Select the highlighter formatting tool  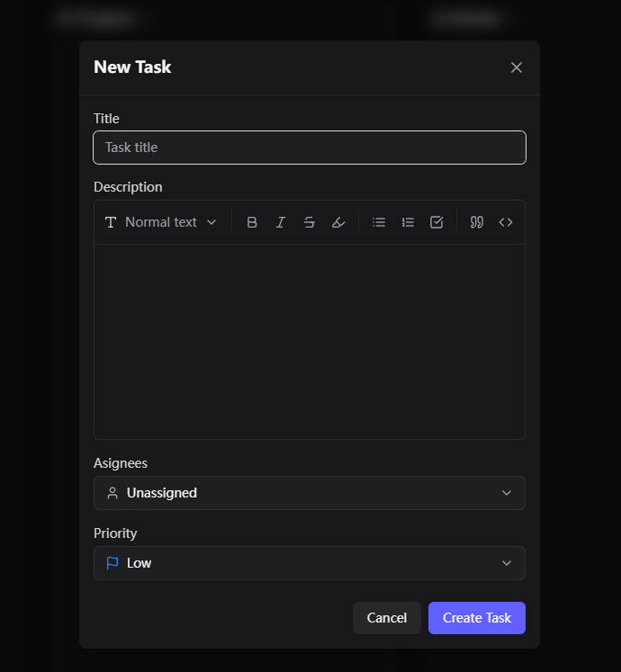(x=337, y=222)
